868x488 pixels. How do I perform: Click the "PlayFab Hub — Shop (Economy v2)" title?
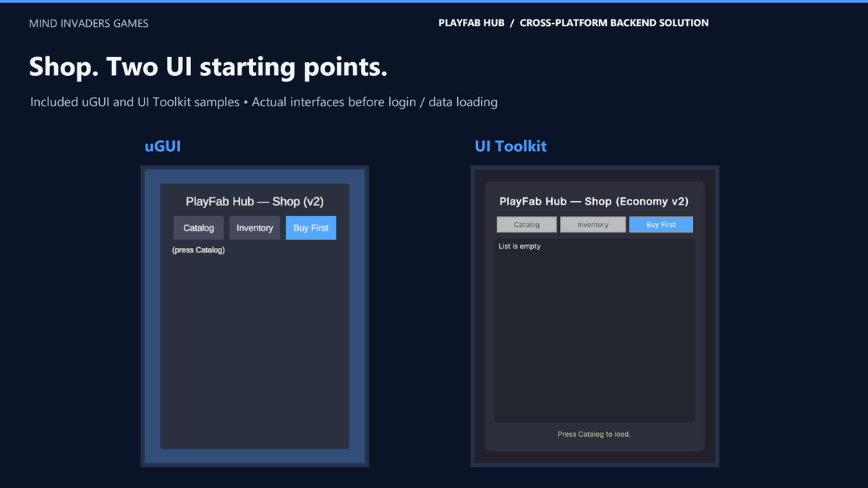(x=594, y=202)
